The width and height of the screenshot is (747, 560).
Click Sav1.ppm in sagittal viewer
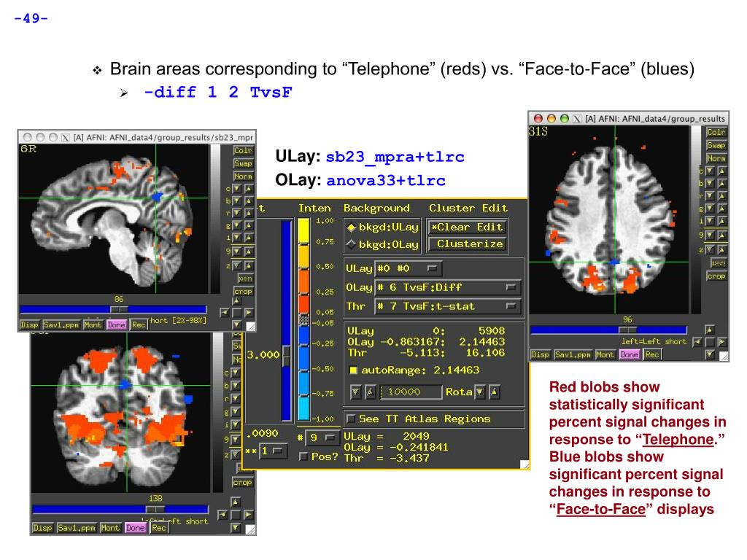coord(61,324)
